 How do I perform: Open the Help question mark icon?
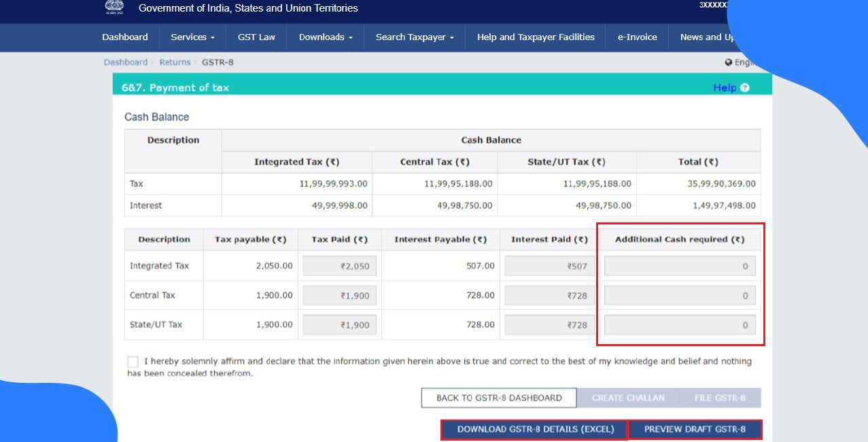(744, 87)
